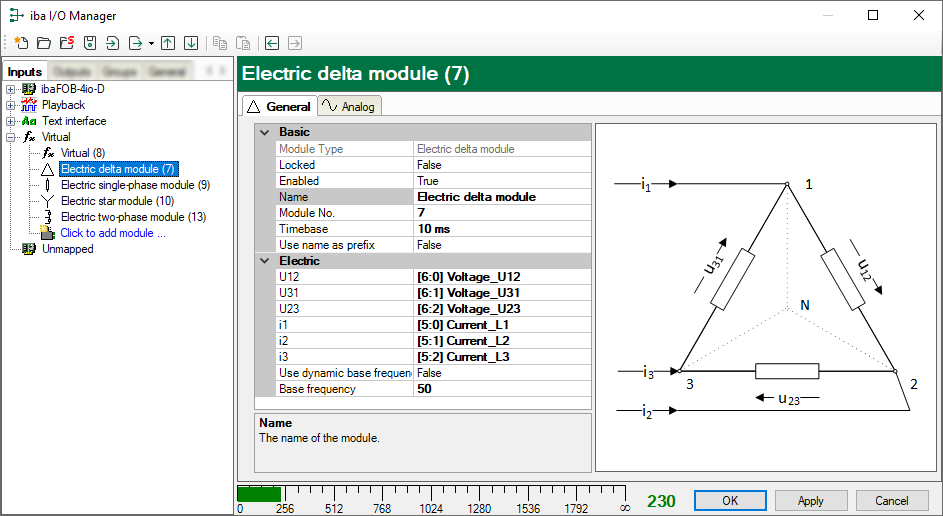Image resolution: width=943 pixels, height=516 pixels.
Task: Select the Inputs tab
Action: [x=25, y=72]
